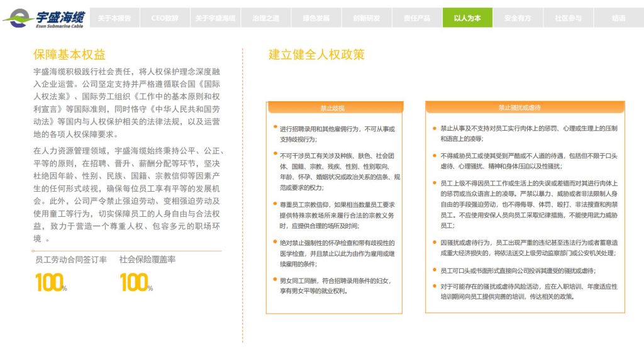Click the 保障基本权益 heading
The height and width of the screenshot is (362, 644).
point(69,55)
